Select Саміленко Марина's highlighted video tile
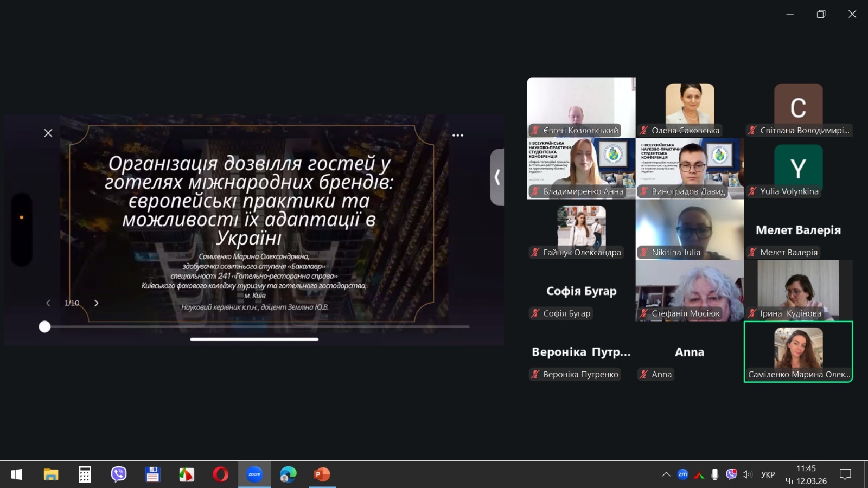Screen dimensions: 868x488 click(x=798, y=351)
